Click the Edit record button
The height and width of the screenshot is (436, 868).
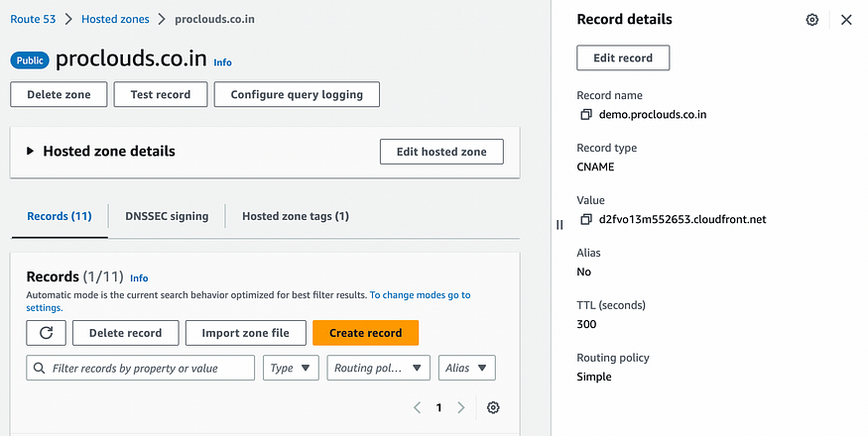(623, 57)
